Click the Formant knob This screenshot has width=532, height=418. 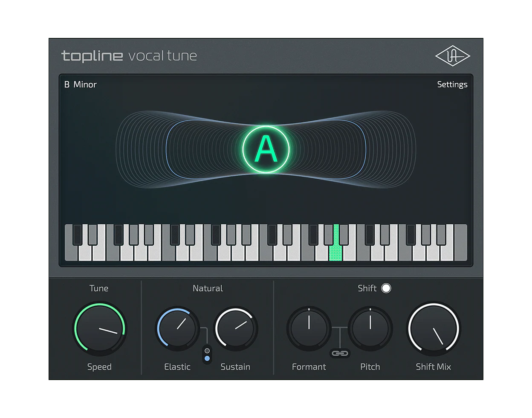pos(309,328)
